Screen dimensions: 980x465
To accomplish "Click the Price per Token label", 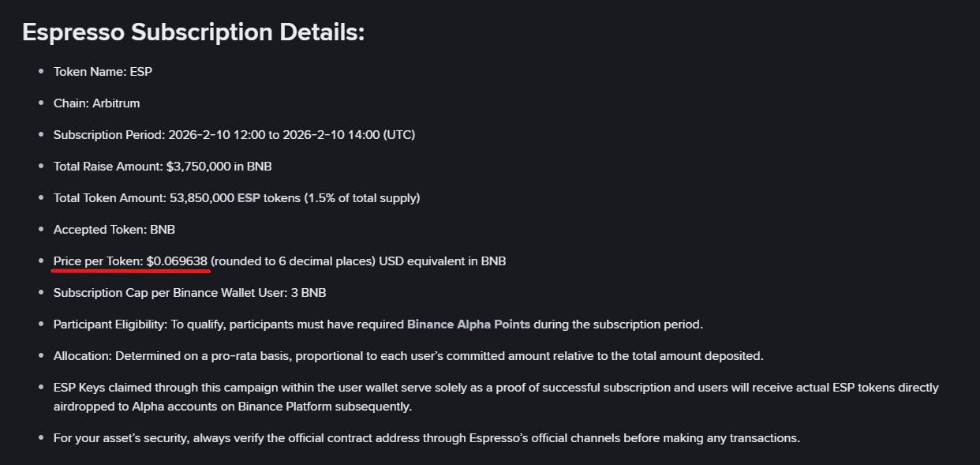I will [98, 261].
